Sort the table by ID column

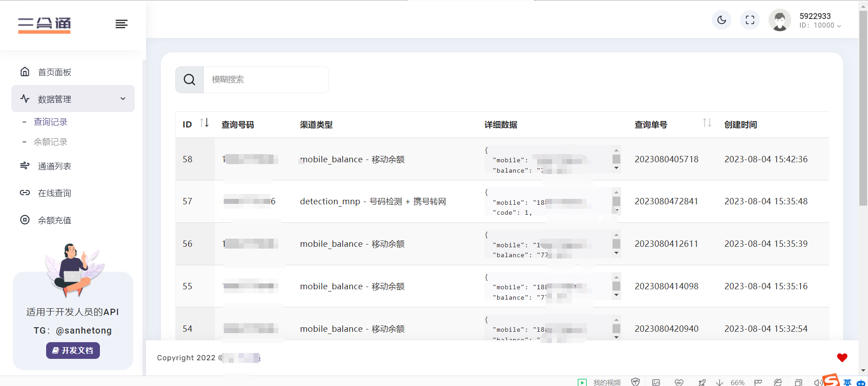(x=204, y=123)
